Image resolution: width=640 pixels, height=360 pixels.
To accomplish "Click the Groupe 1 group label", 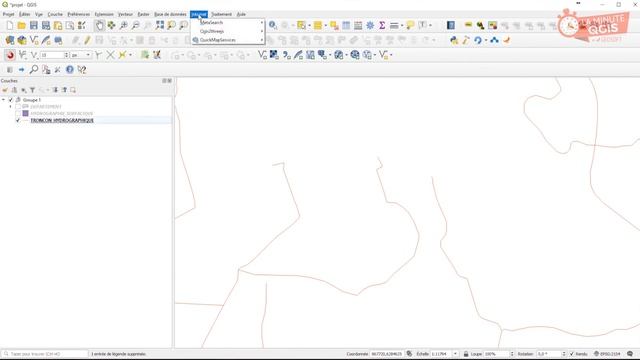I will (31, 100).
